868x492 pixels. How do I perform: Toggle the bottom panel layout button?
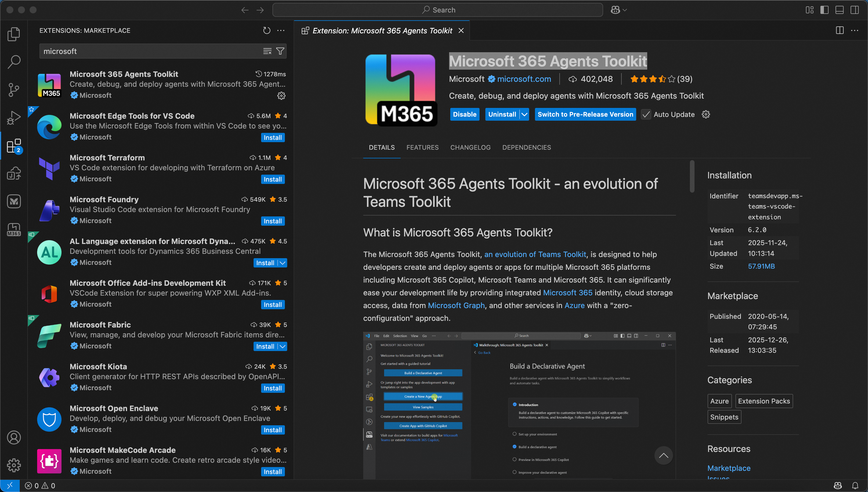point(839,10)
